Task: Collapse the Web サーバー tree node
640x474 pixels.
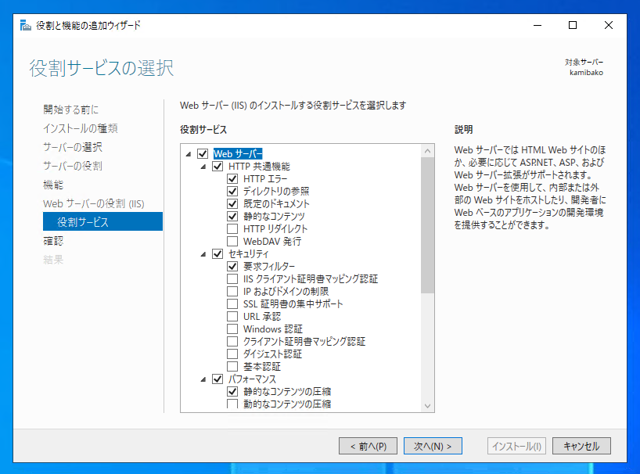Action: pos(188,154)
